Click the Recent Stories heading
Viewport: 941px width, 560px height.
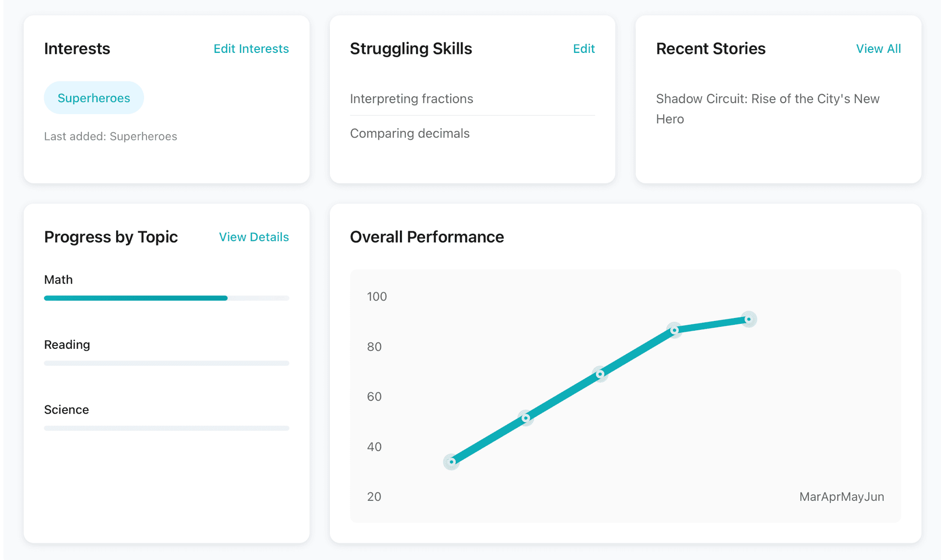tap(711, 49)
